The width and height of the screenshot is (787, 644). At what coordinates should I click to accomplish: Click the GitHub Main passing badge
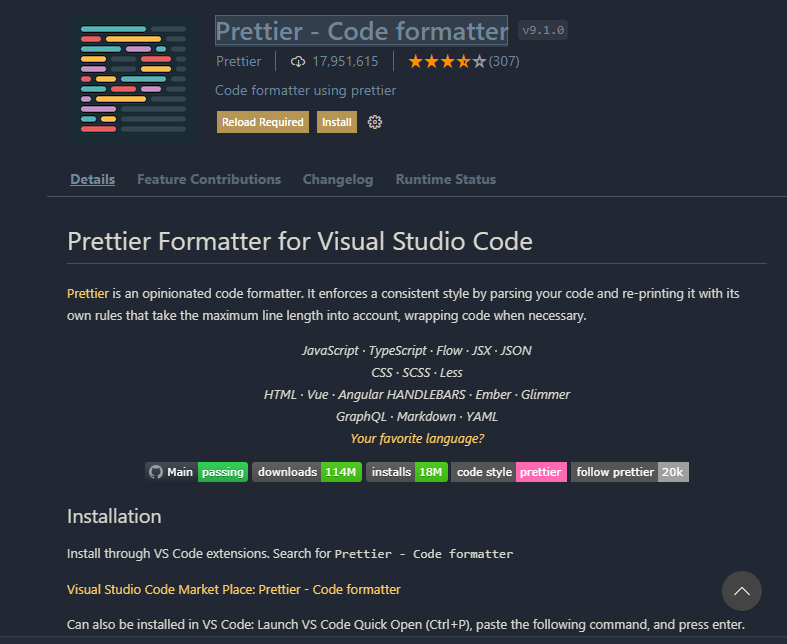197,472
